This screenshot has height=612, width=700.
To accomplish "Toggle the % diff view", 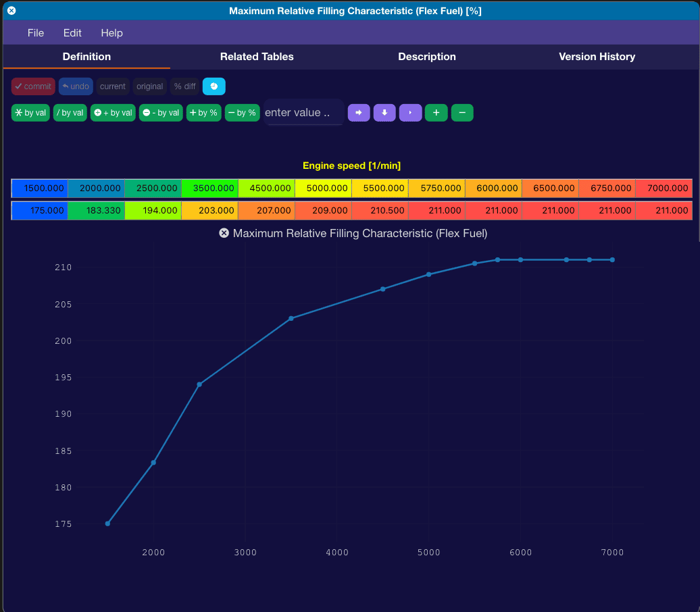I will tap(185, 86).
